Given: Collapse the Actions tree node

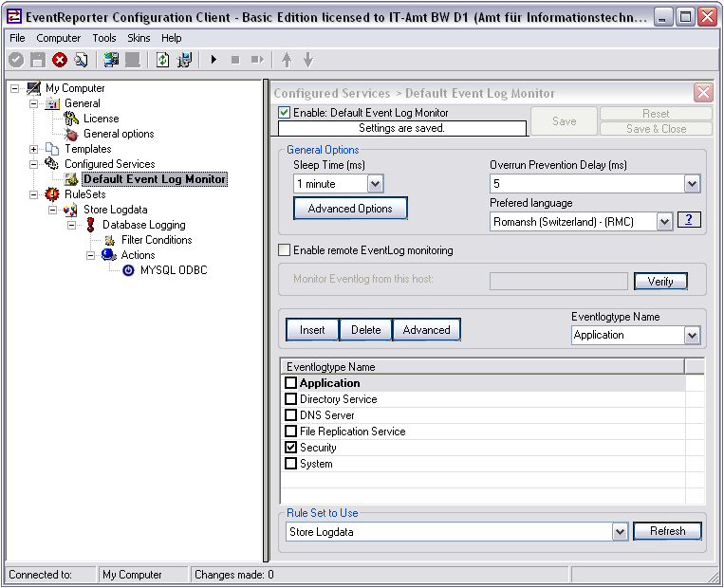Looking at the screenshot, I should point(90,255).
